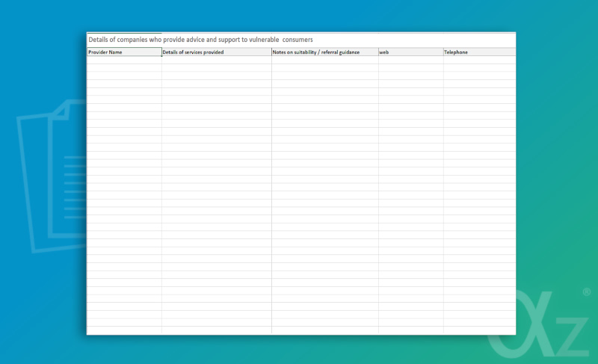Screen dimensions: 598x364
Task: Click the divider between web and Telephone headers
Action: 443,52
